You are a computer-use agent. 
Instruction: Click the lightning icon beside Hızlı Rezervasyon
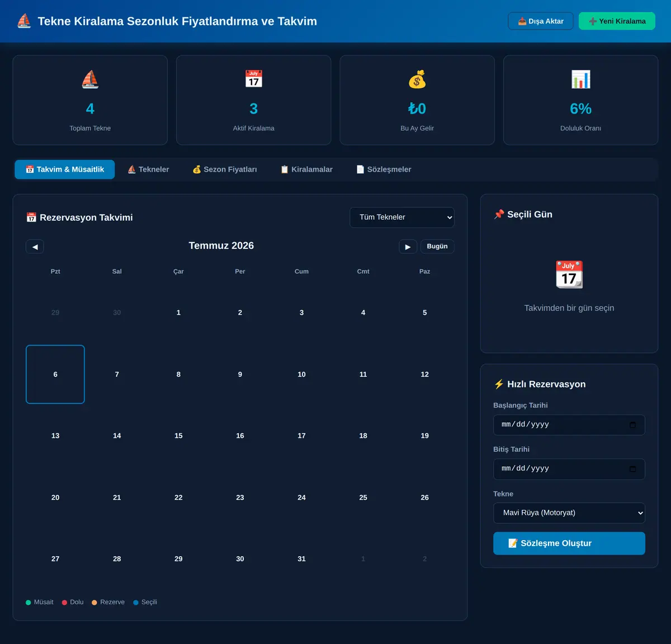[x=499, y=384]
